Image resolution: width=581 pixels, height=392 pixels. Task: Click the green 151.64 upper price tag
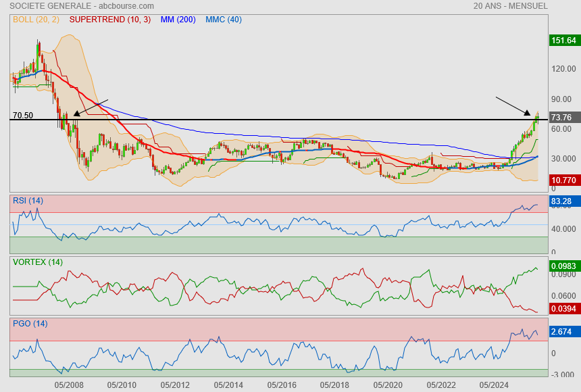click(563, 41)
